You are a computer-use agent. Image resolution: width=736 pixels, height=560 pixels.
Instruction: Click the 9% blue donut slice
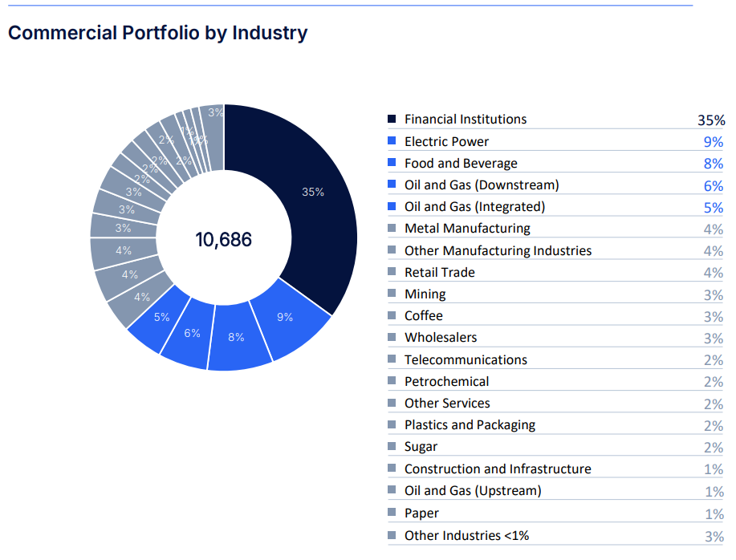[x=285, y=318]
